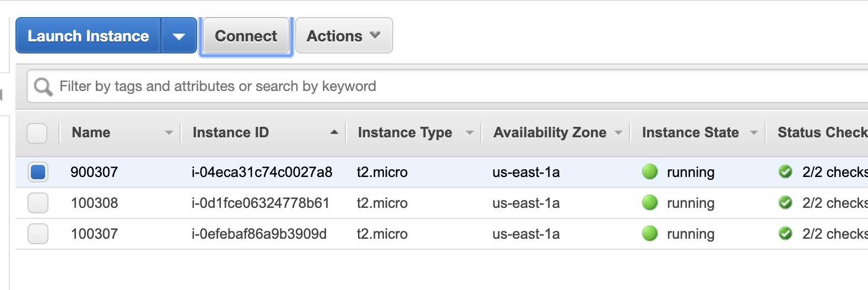Click green running indicator for instance 100307
Image resolution: width=868 pixels, height=290 pixels.
650,234
